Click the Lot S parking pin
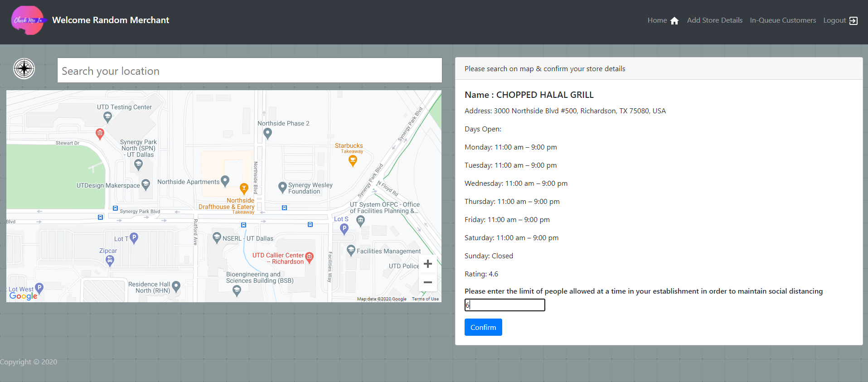The height and width of the screenshot is (382, 868). point(344,229)
